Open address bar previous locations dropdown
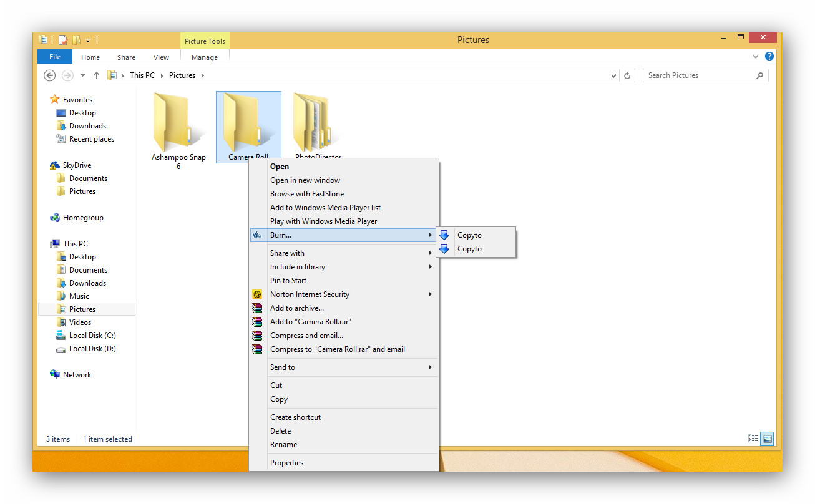815x504 pixels. point(614,75)
